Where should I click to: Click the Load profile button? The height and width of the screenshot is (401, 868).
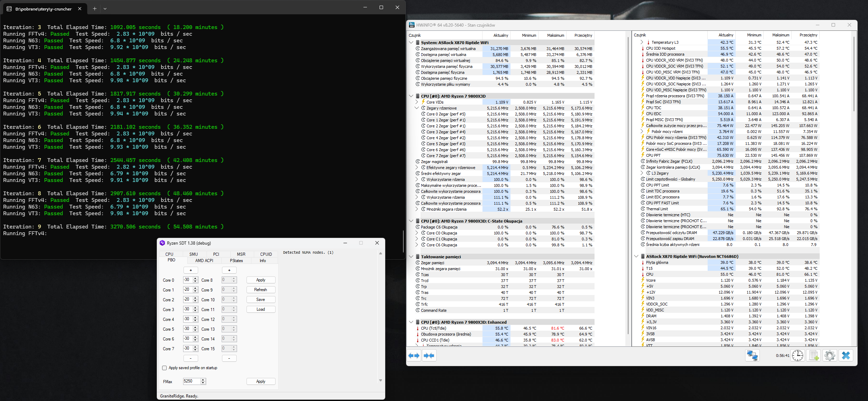(261, 309)
